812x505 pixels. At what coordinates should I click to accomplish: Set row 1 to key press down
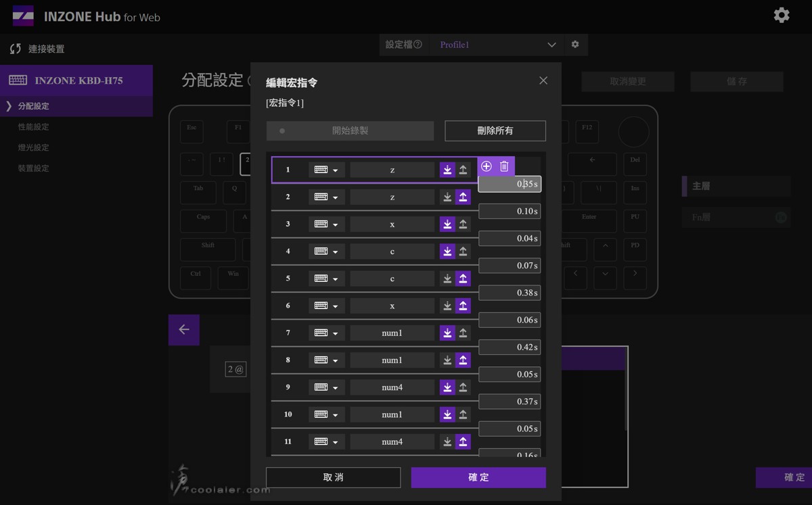click(x=447, y=170)
